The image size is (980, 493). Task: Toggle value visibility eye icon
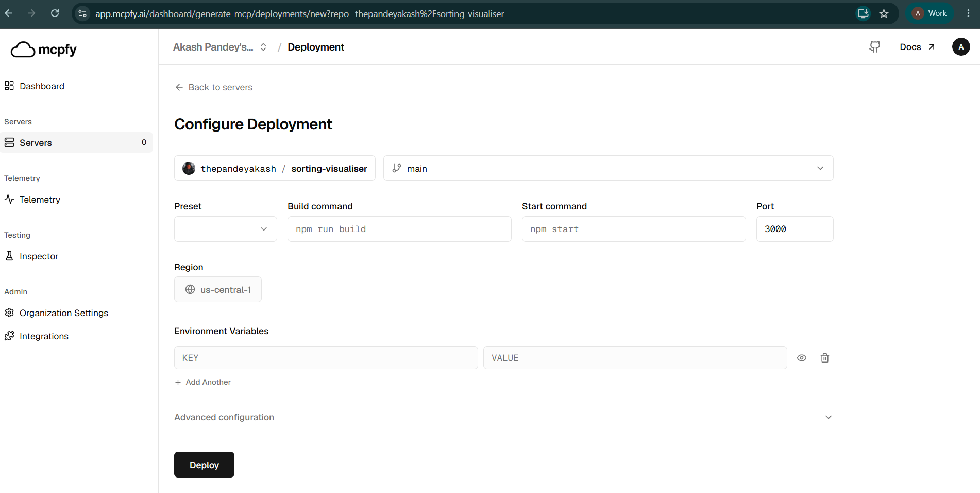[x=802, y=358]
